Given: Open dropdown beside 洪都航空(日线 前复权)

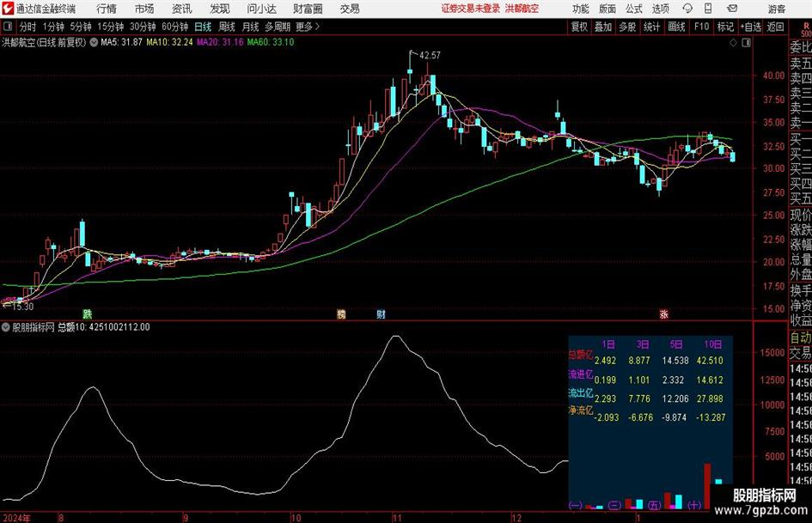Looking at the screenshot, I should pos(94,42).
